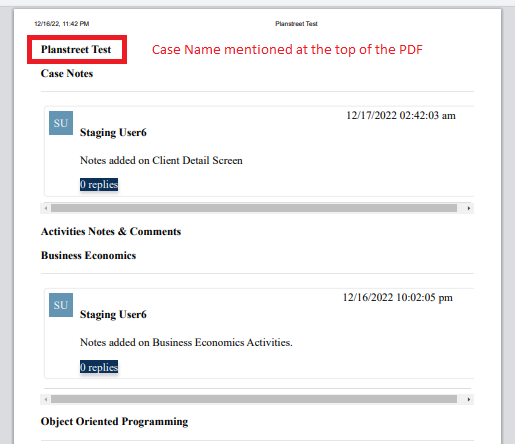The height and width of the screenshot is (444, 515).
Task: Click right arrow of the Case Notes scrollbar
Action: [x=469, y=208]
